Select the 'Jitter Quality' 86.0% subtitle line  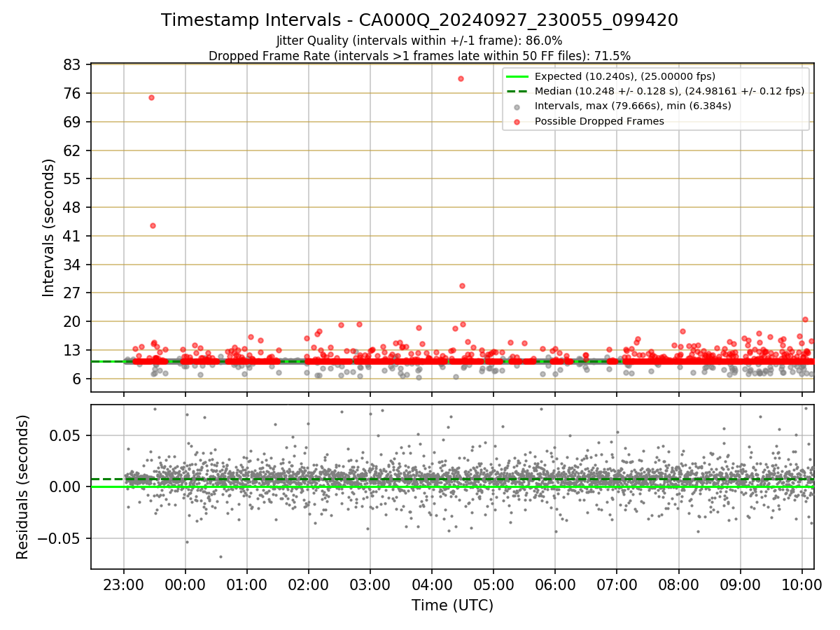coord(419,41)
